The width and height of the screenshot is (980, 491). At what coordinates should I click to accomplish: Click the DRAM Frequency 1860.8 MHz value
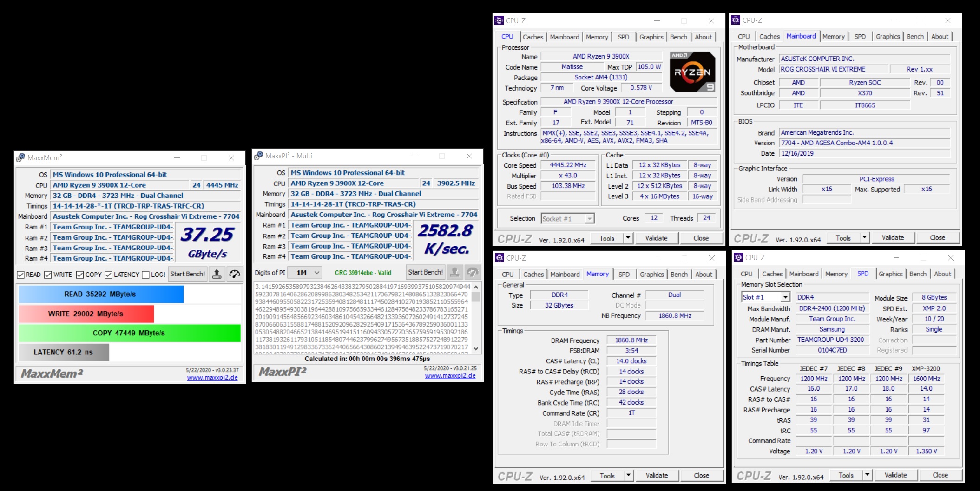[631, 340]
